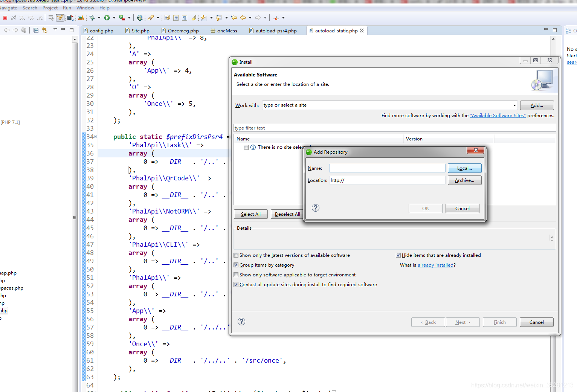Switch to the autoload_psr4.php tab
This screenshot has width=577, height=392.
(x=273, y=31)
